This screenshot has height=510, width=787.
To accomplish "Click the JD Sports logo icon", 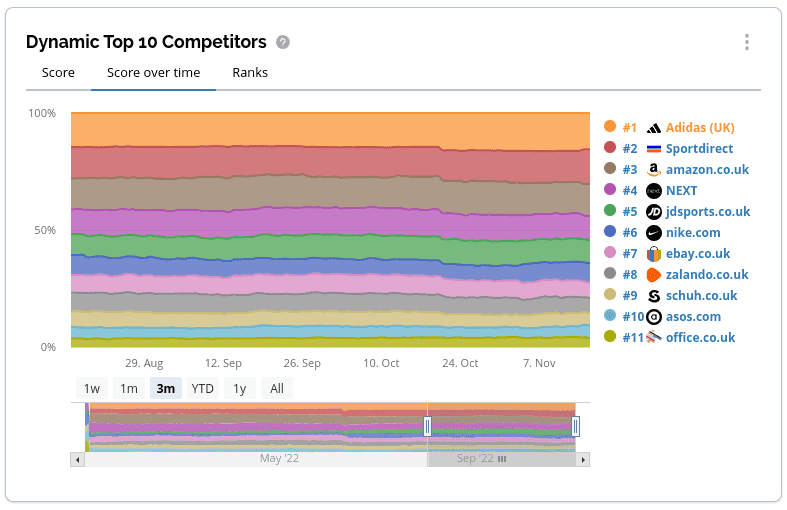I will click(653, 212).
